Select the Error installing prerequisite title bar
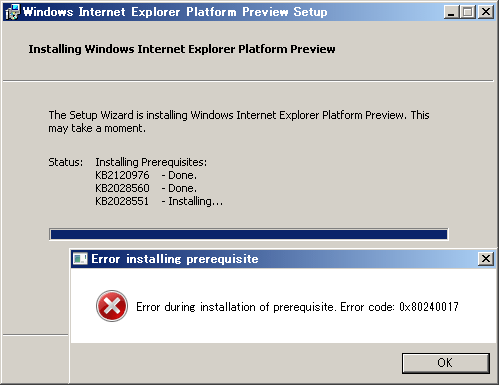Image resolution: width=499 pixels, height=385 pixels. point(282,259)
